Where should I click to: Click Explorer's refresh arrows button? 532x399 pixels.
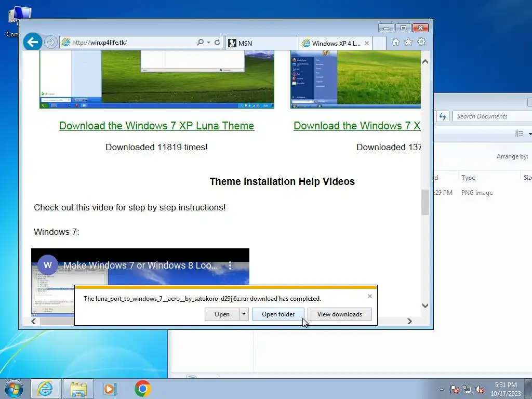pos(443,116)
